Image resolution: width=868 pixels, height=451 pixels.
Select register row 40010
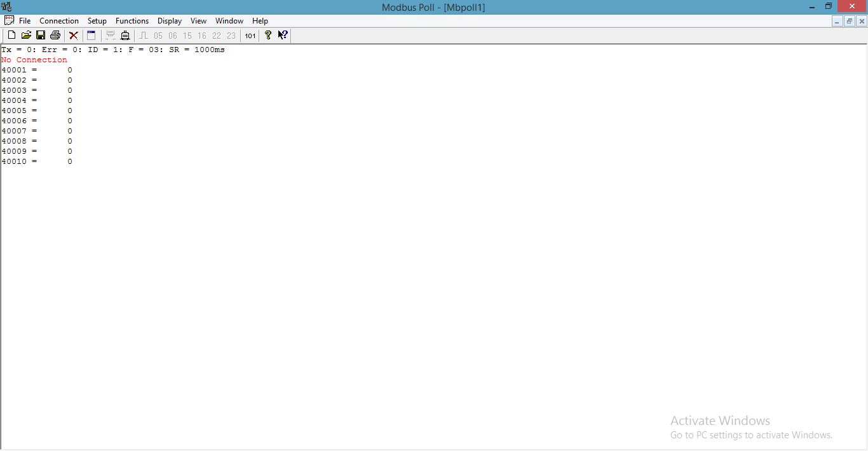click(37, 161)
